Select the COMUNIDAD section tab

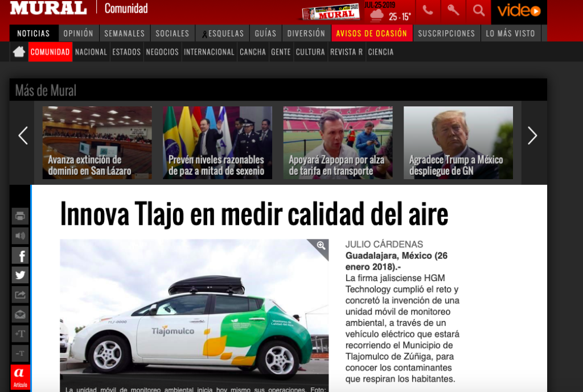pos(50,52)
